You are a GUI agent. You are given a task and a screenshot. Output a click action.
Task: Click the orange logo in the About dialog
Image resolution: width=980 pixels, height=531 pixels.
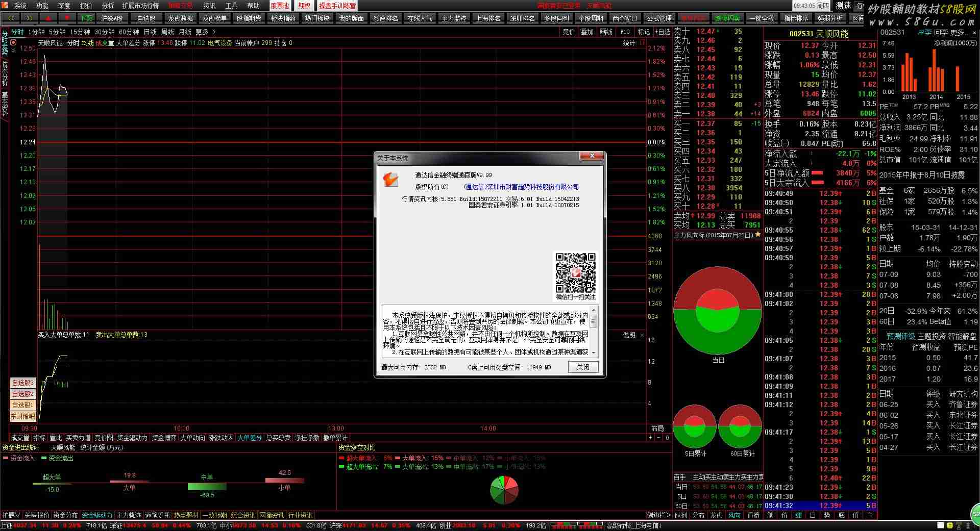coord(390,179)
